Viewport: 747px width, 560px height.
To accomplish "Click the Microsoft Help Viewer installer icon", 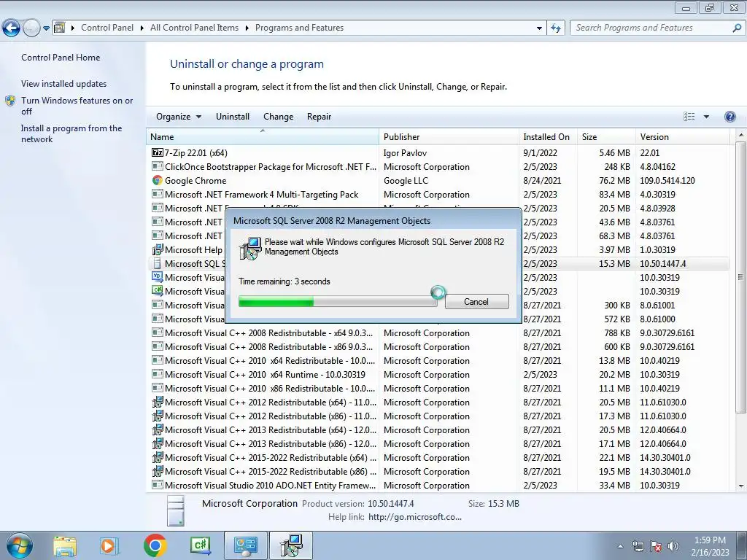I will click(x=158, y=249).
